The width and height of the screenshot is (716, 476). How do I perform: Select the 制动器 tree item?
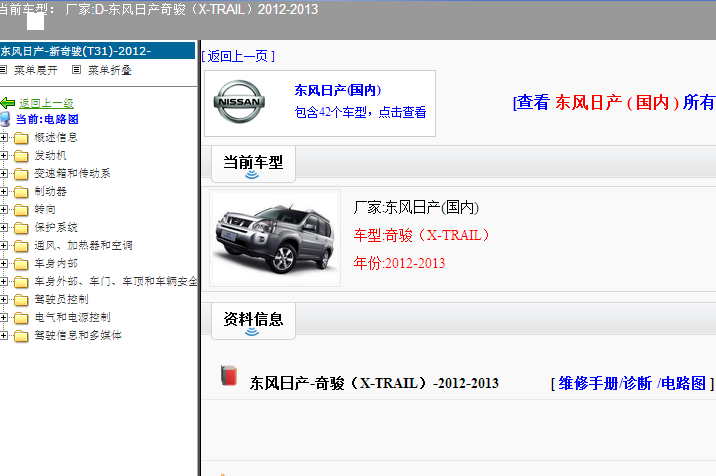(x=50, y=191)
